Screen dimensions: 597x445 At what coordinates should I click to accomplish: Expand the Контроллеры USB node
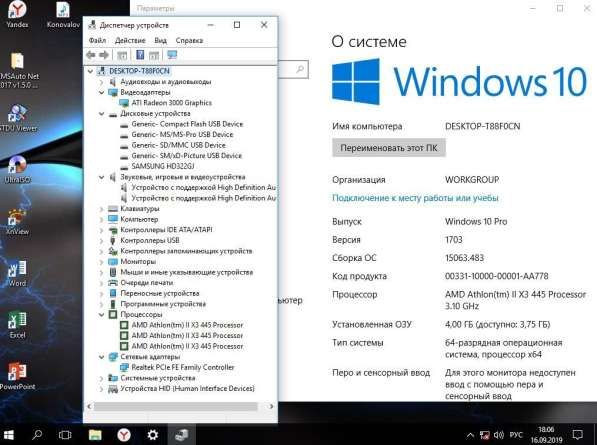101,241
